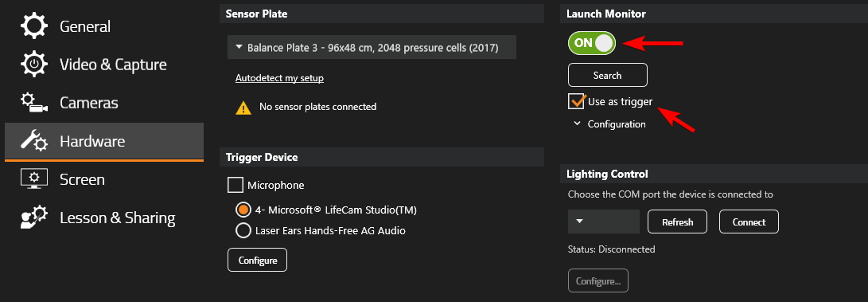Viewport: 868px width, 302px height.
Task: Click the Hardware wrench icon
Action: [x=33, y=141]
